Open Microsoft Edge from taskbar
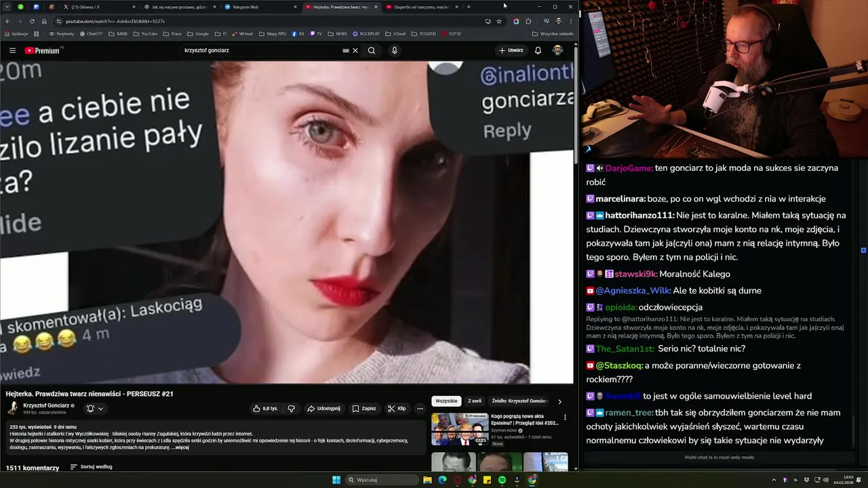Image resolution: width=868 pixels, height=488 pixels. [x=442, y=480]
